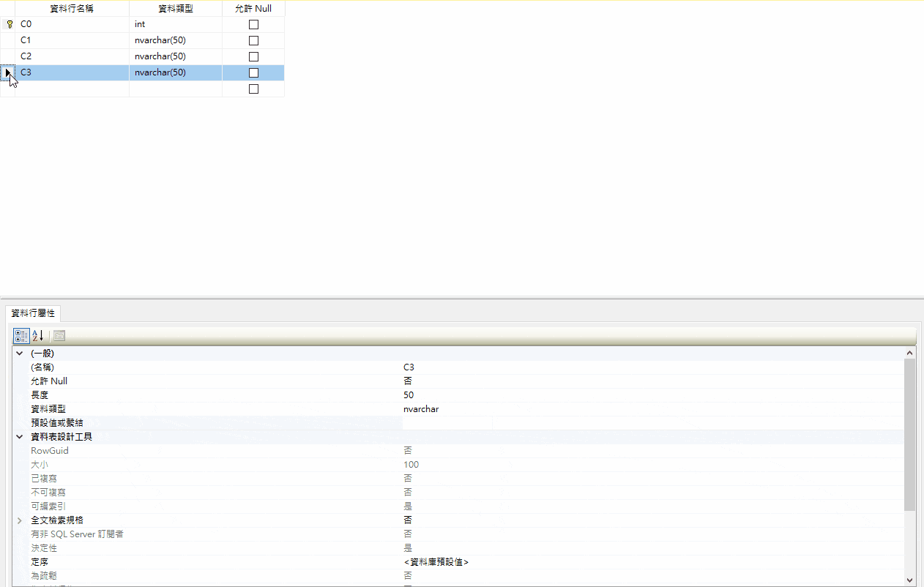The width and height of the screenshot is (924, 587).
Task: Select the 資料行屬性 tab
Action: (33, 313)
